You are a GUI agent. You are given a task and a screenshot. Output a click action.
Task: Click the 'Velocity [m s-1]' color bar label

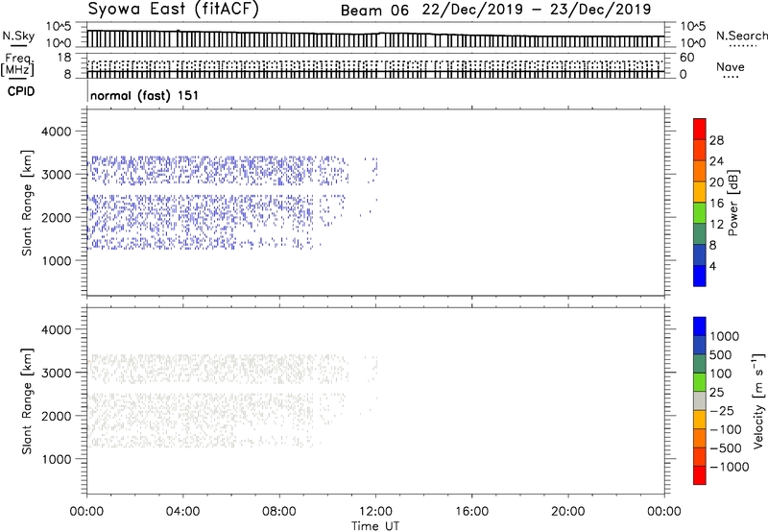point(758,400)
